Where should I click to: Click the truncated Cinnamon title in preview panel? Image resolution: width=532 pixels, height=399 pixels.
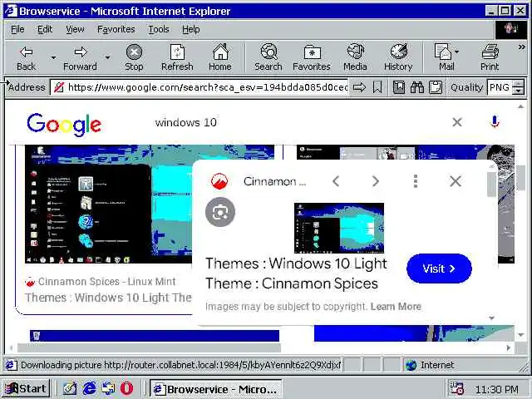click(274, 181)
